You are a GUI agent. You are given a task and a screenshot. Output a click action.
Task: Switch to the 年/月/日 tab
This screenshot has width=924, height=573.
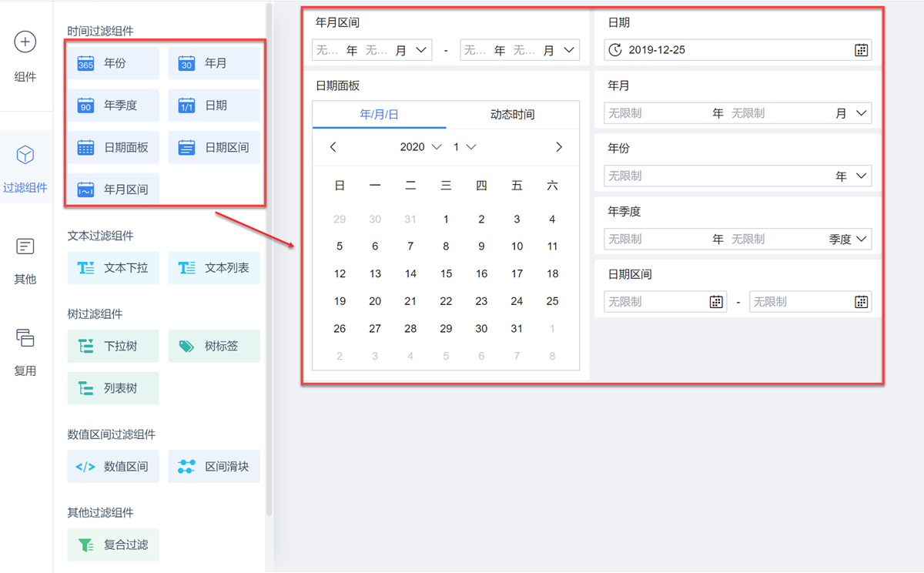point(380,115)
